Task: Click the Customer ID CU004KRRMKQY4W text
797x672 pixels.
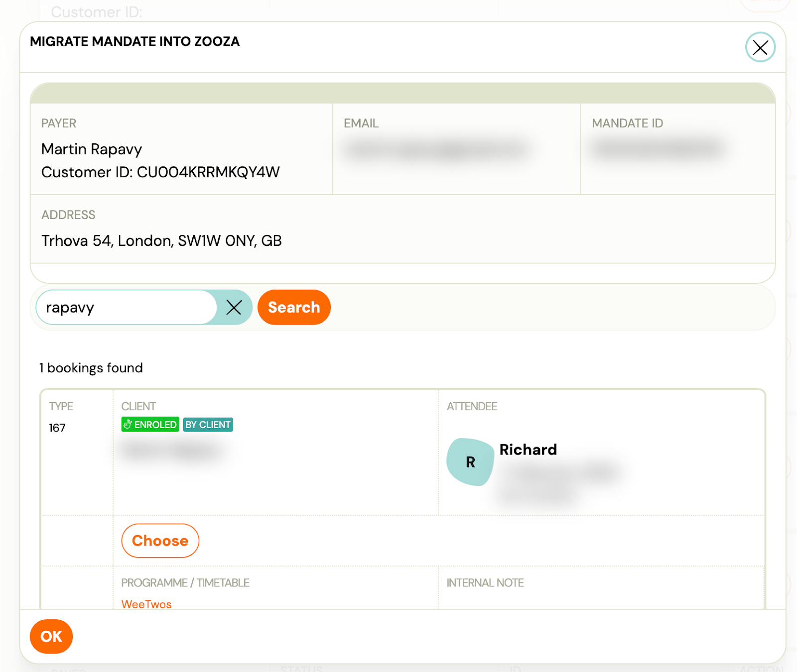Action: pos(160,172)
